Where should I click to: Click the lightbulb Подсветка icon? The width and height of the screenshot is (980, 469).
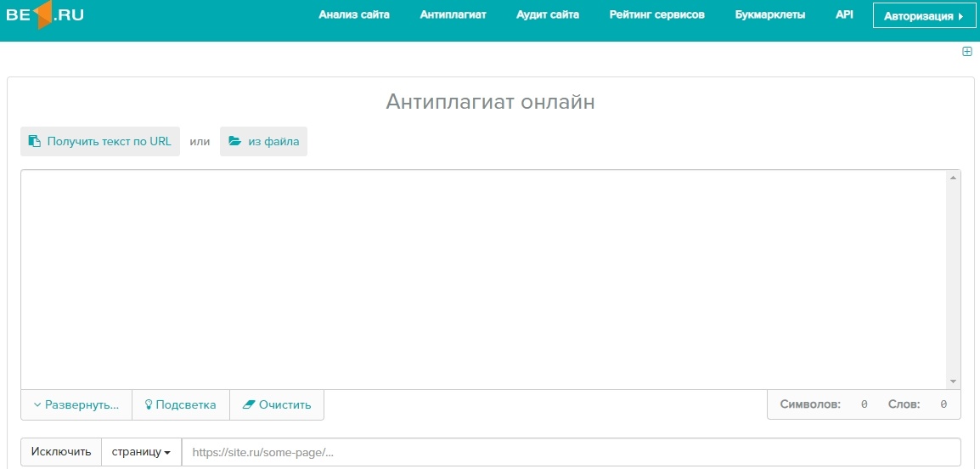coord(148,405)
